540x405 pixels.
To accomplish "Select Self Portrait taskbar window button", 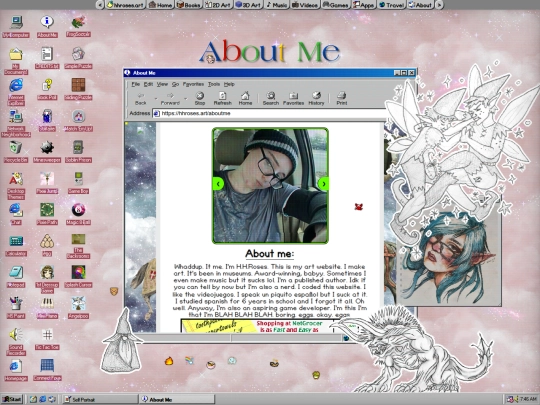I will click(100, 399).
